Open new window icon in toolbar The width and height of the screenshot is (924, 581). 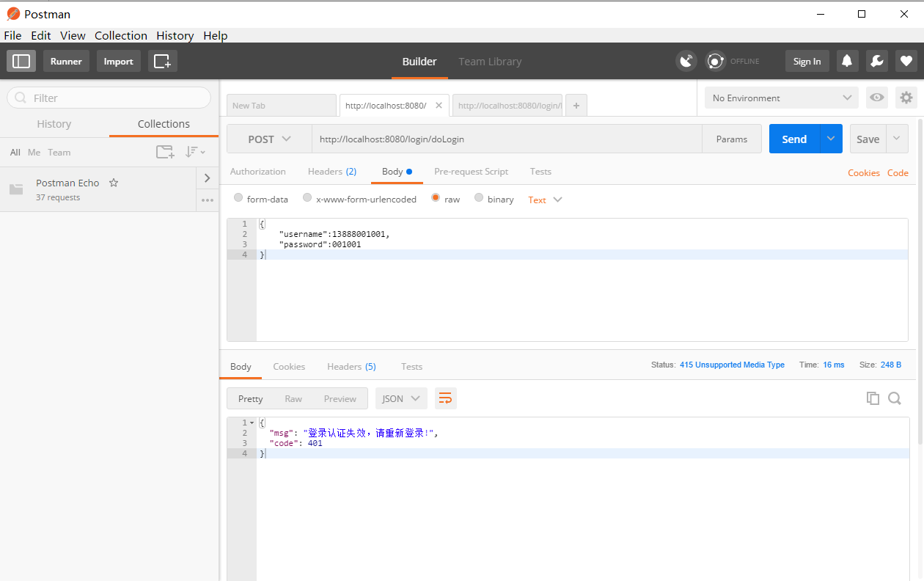click(163, 61)
